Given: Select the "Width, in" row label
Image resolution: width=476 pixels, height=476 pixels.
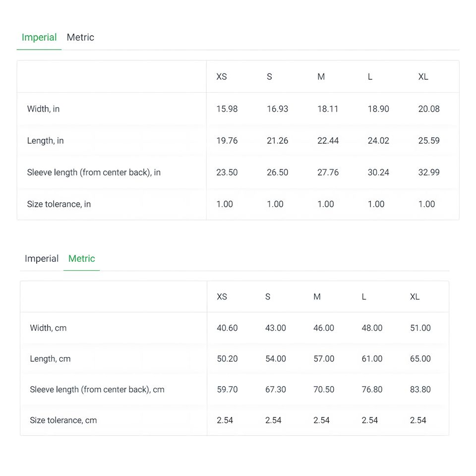Looking at the screenshot, I should [x=43, y=109].
